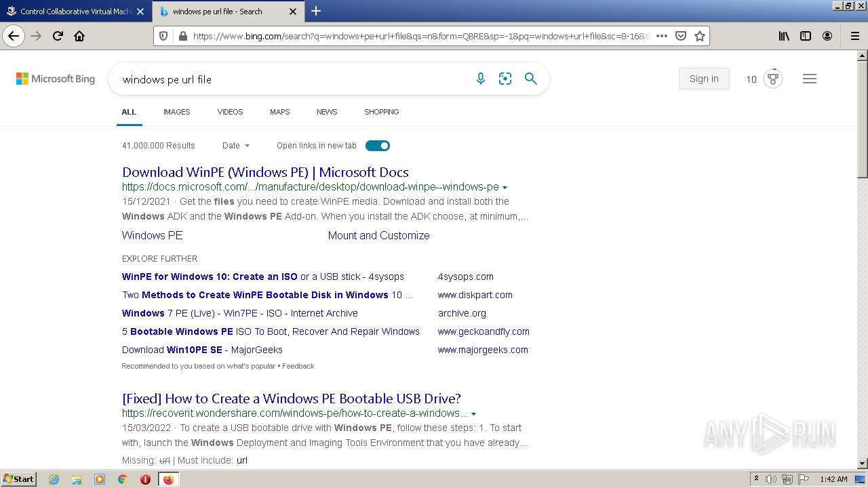The image size is (868, 488).
Task: Open the Firefox hamburger menu
Action: [x=855, y=36]
